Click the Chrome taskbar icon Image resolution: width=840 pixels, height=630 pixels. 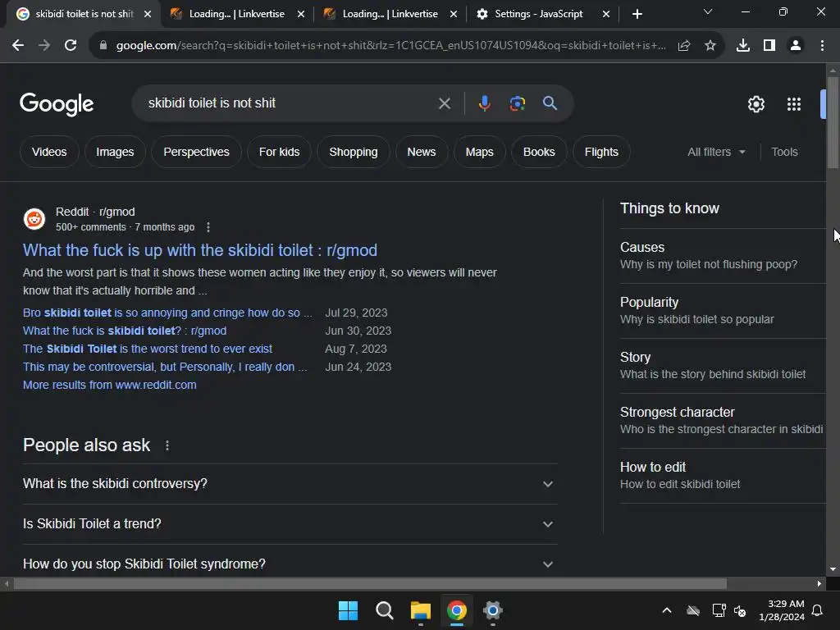tap(457, 610)
